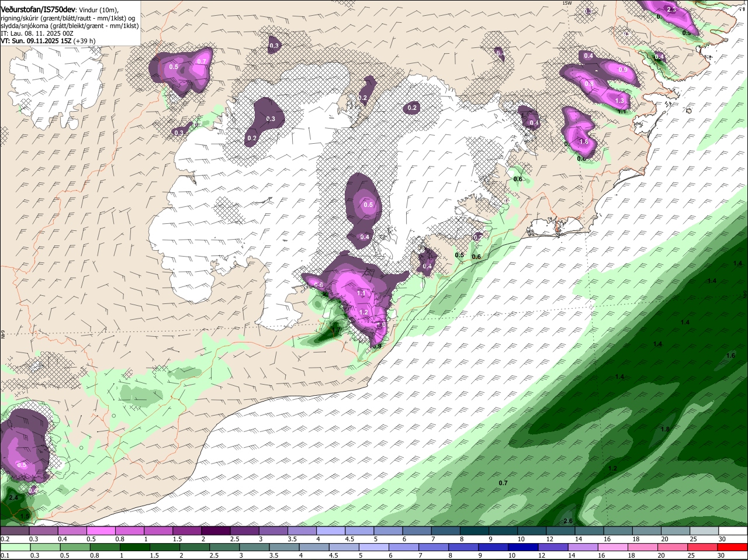The width and height of the screenshot is (748, 560).
Task: Click the '15W' longitude label at top
Action: click(566, 3)
